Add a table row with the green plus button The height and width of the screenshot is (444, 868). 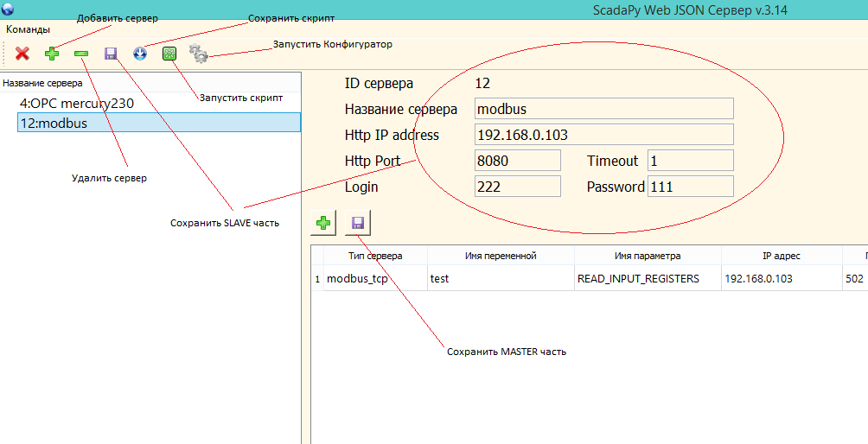[323, 223]
